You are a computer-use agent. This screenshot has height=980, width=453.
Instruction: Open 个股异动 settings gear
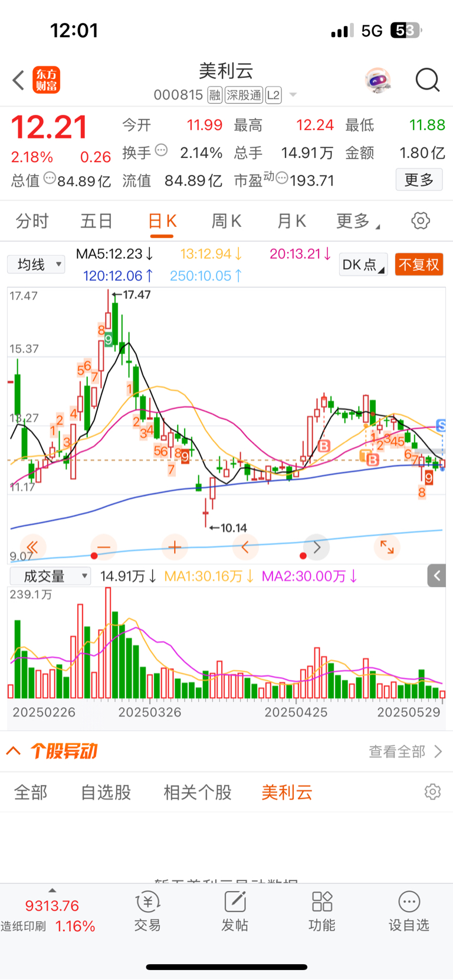432,791
